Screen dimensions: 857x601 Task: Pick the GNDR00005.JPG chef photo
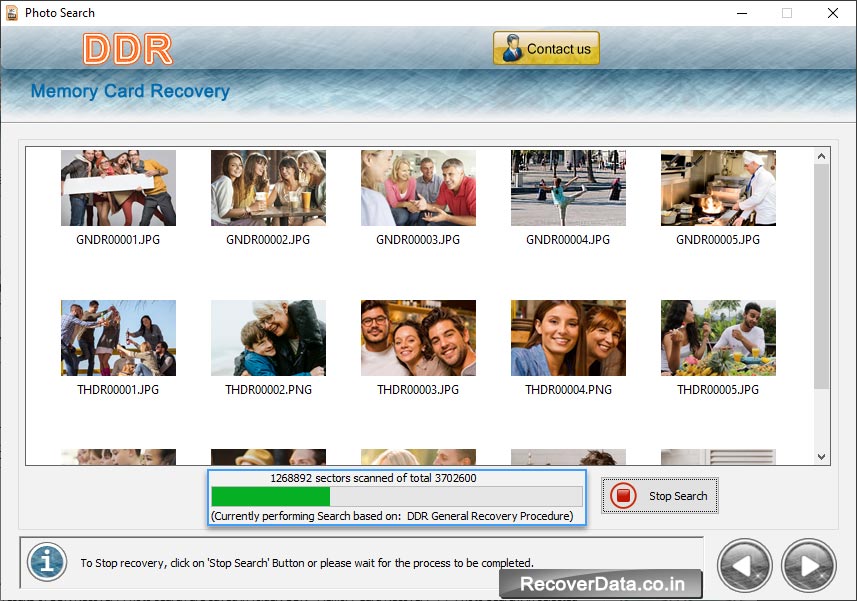[x=718, y=188]
